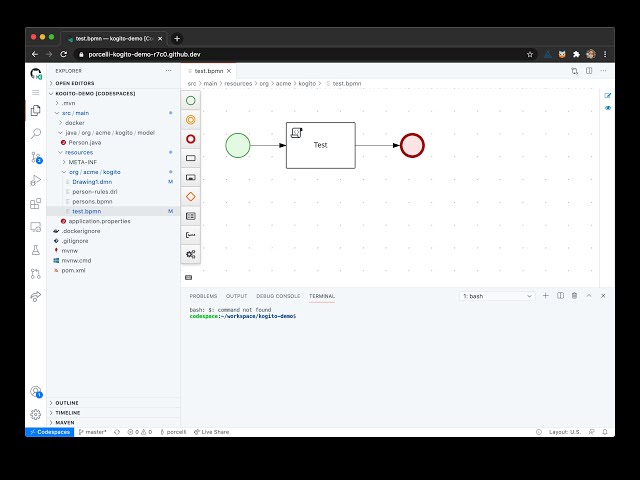
Task: Select the red end event in diagram
Action: click(x=412, y=145)
